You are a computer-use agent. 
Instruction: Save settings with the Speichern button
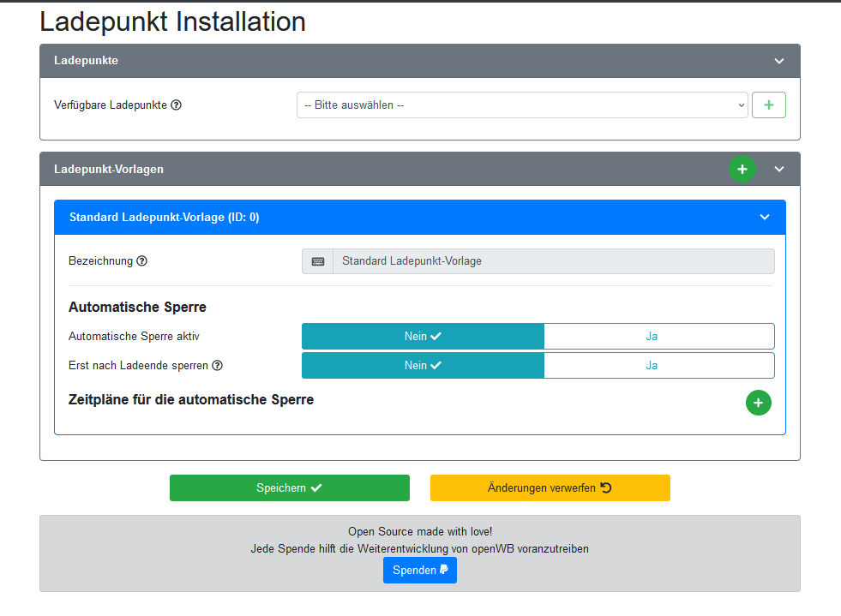point(290,487)
